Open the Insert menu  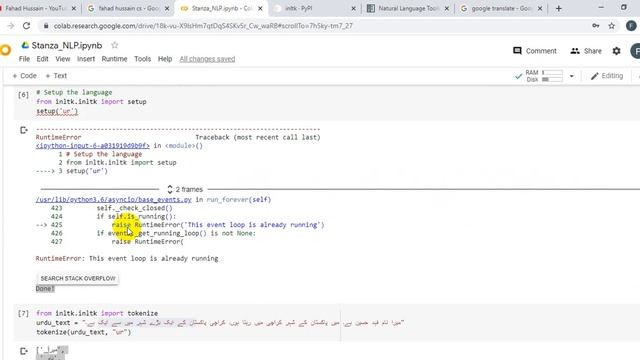tap(86, 59)
